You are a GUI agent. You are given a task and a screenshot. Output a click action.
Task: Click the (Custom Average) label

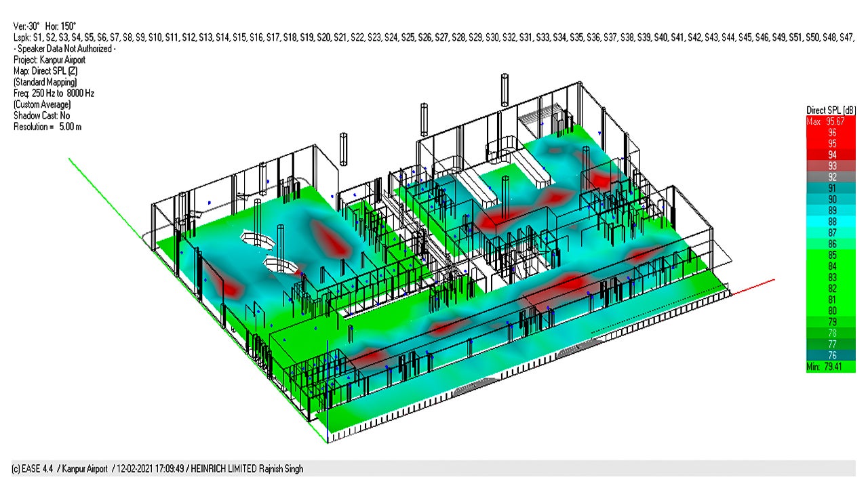[x=42, y=104]
